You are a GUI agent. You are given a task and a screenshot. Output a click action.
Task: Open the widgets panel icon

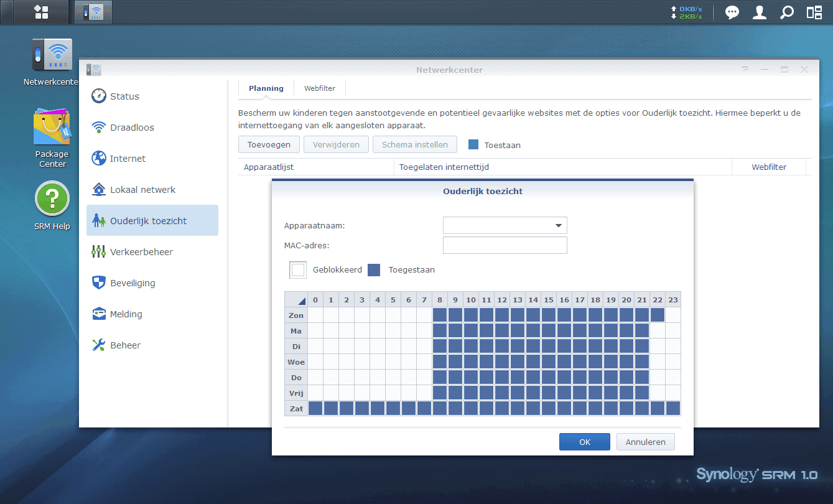coord(814,12)
